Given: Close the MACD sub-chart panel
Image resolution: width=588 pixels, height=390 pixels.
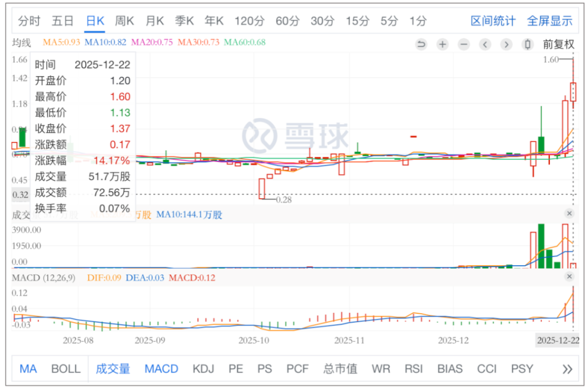Looking at the screenshot, I should (x=569, y=277).
